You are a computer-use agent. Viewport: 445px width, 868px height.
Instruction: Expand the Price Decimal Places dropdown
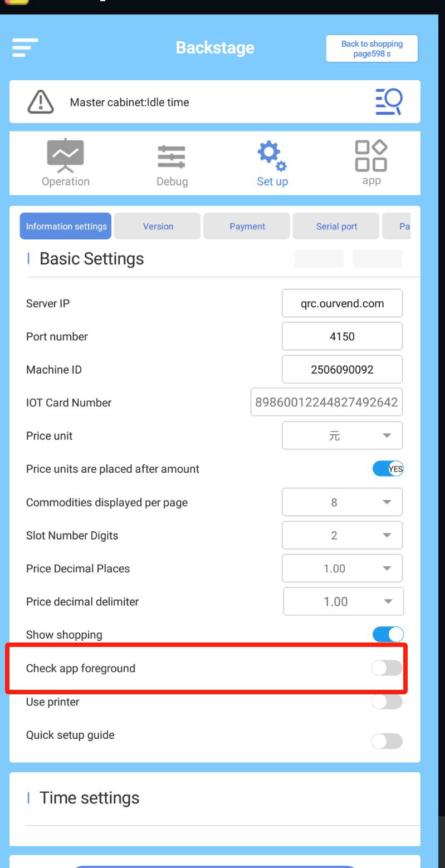point(342,568)
